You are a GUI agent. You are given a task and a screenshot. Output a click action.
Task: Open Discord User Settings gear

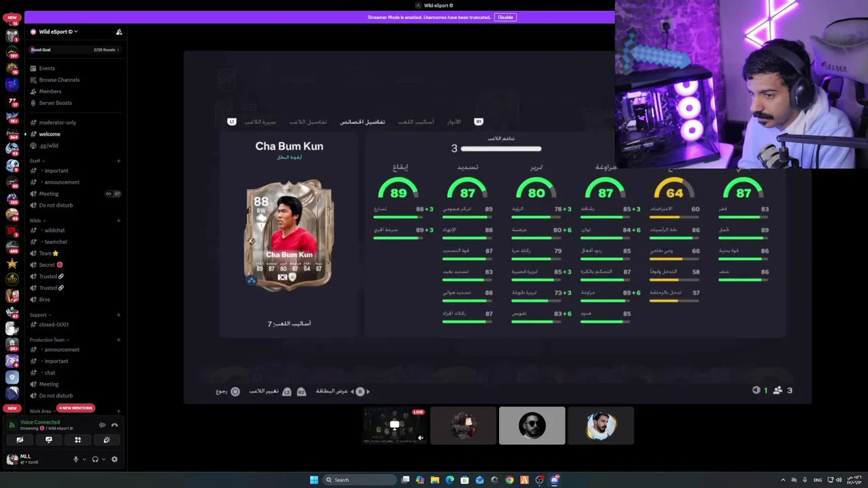(115, 460)
